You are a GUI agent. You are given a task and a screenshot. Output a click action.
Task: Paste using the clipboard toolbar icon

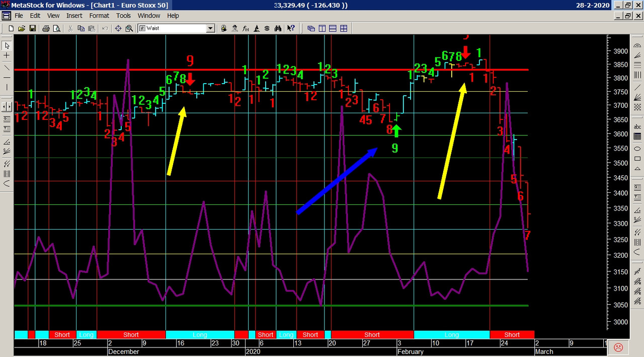click(91, 28)
